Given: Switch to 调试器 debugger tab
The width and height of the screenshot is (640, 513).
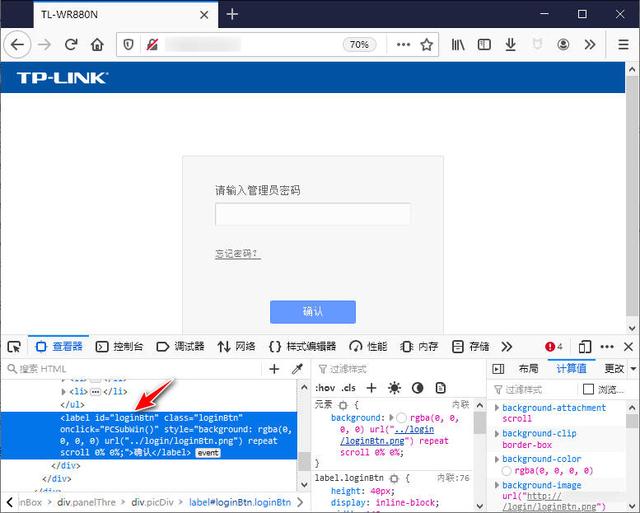Looking at the screenshot, I should (x=180, y=347).
